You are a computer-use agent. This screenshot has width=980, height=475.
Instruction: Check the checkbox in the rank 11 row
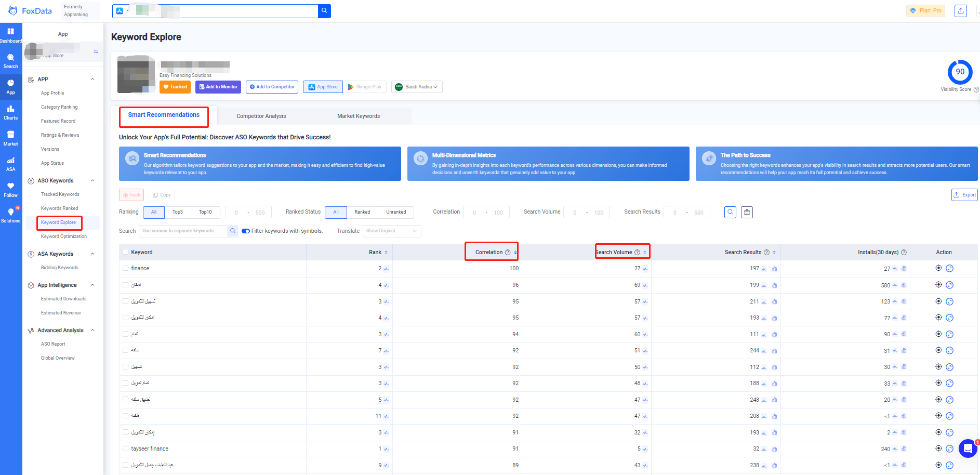click(x=125, y=416)
